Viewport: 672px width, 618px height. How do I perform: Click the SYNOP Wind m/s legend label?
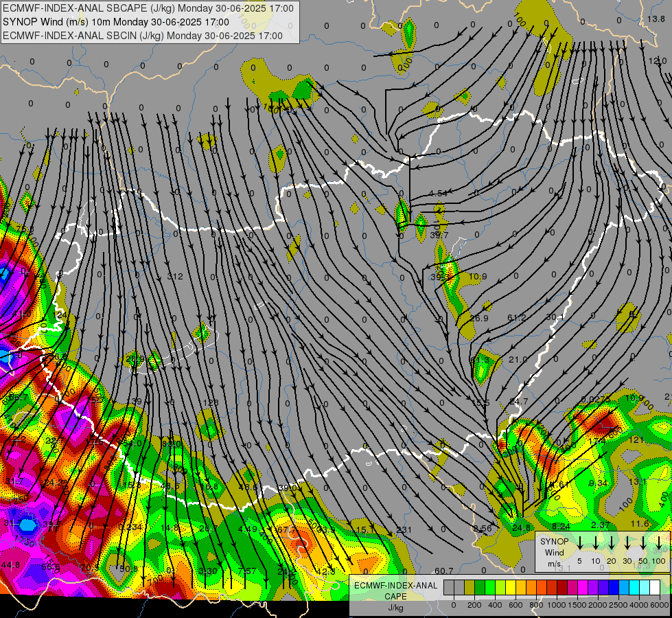point(554,552)
